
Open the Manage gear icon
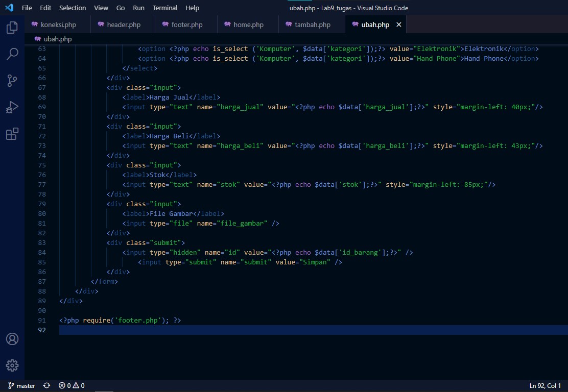point(12,365)
